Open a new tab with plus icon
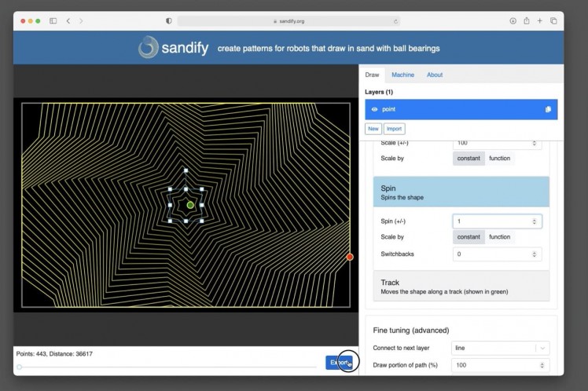588x391 pixels. tap(539, 21)
